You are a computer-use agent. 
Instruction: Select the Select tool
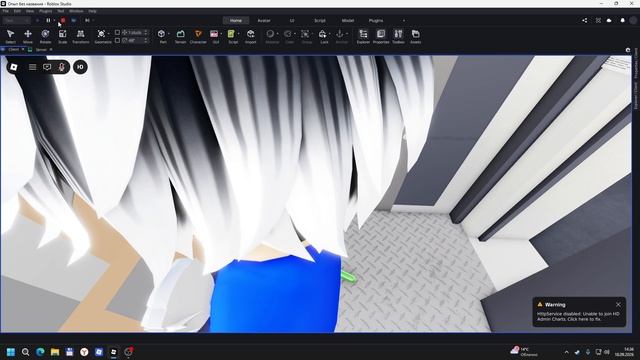pos(11,36)
